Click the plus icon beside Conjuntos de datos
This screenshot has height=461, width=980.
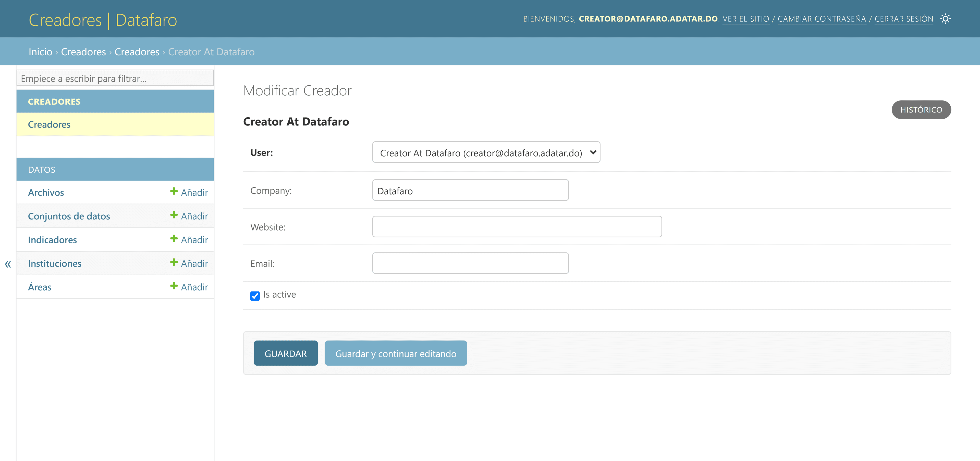pyautogui.click(x=174, y=215)
